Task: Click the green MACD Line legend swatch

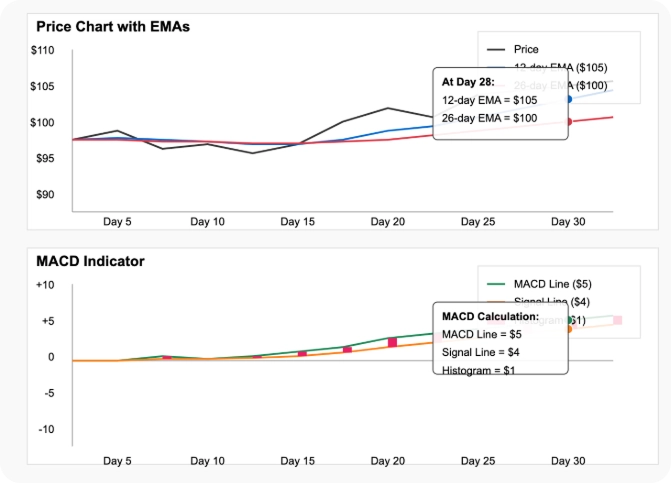Action: (x=495, y=284)
